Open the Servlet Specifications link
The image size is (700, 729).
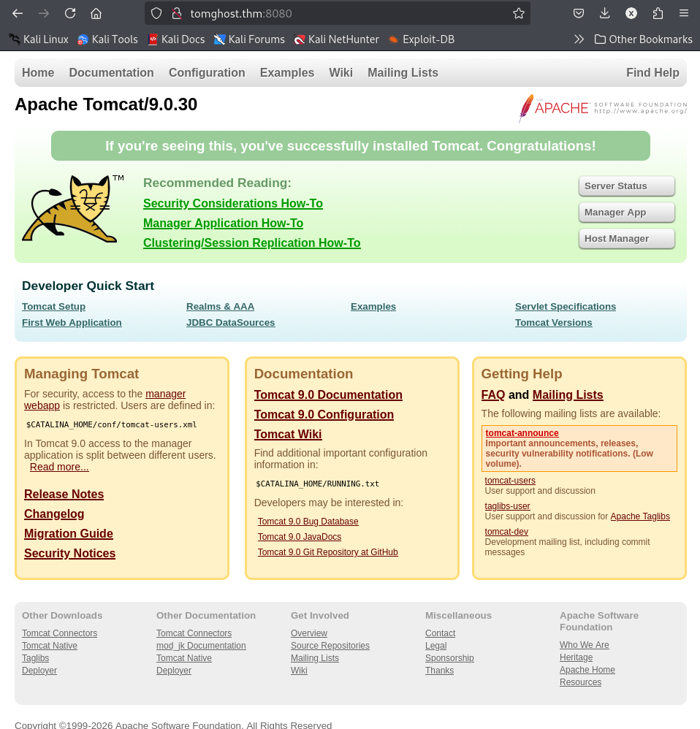[566, 307]
